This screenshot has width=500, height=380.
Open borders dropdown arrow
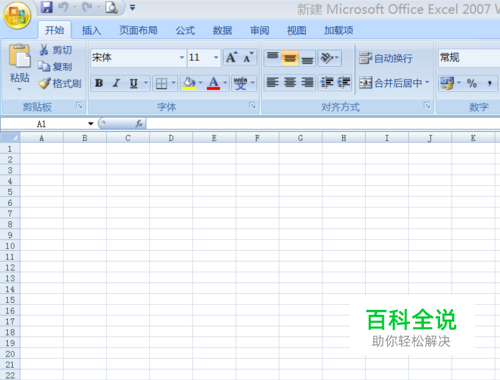(173, 83)
